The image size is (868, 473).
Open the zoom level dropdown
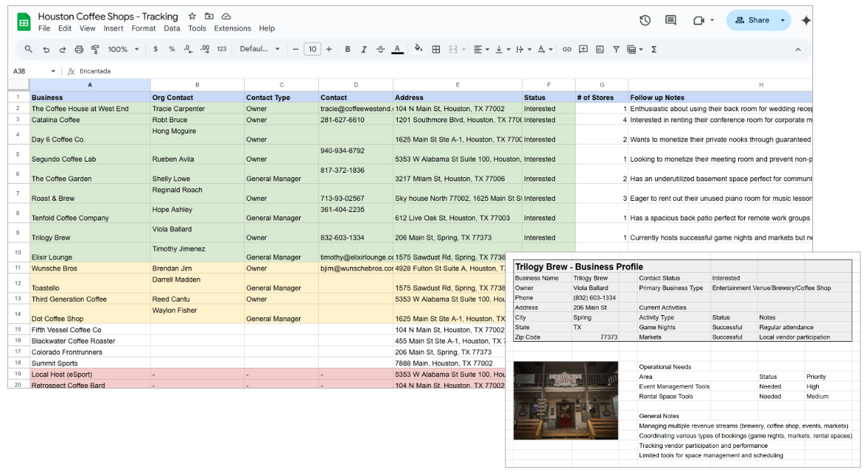[x=123, y=49]
